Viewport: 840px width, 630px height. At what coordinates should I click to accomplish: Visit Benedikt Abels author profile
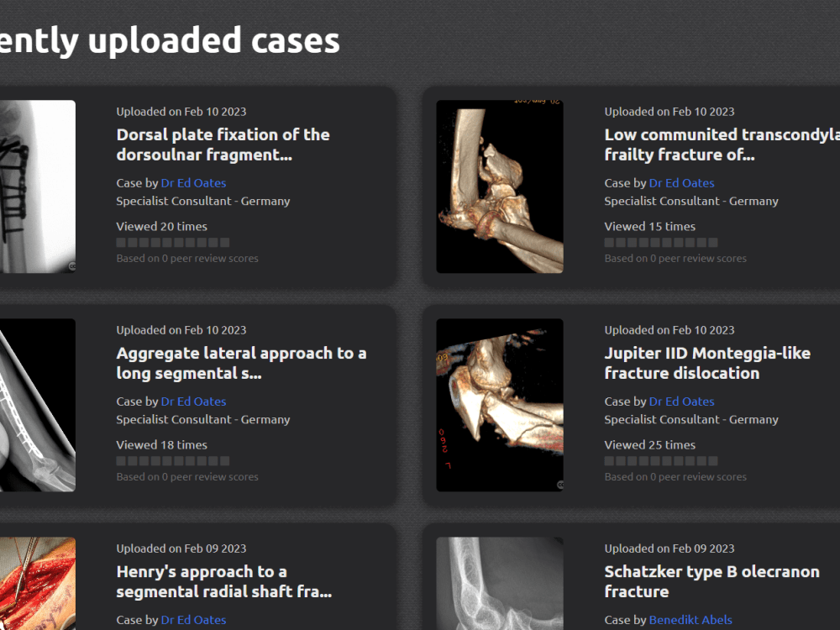pyautogui.click(x=690, y=620)
